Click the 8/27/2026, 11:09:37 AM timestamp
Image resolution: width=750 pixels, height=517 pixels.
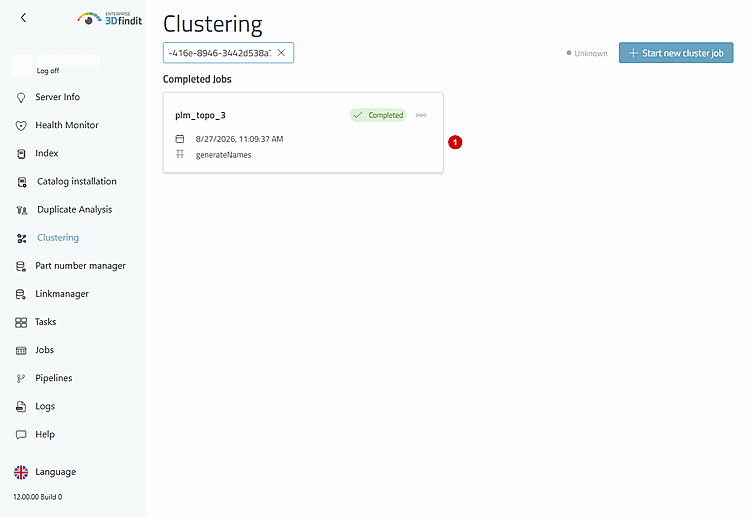coord(239,139)
